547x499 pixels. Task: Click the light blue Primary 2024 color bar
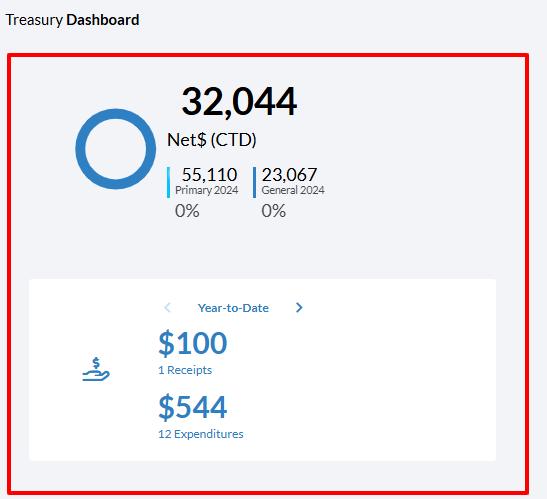click(x=168, y=182)
